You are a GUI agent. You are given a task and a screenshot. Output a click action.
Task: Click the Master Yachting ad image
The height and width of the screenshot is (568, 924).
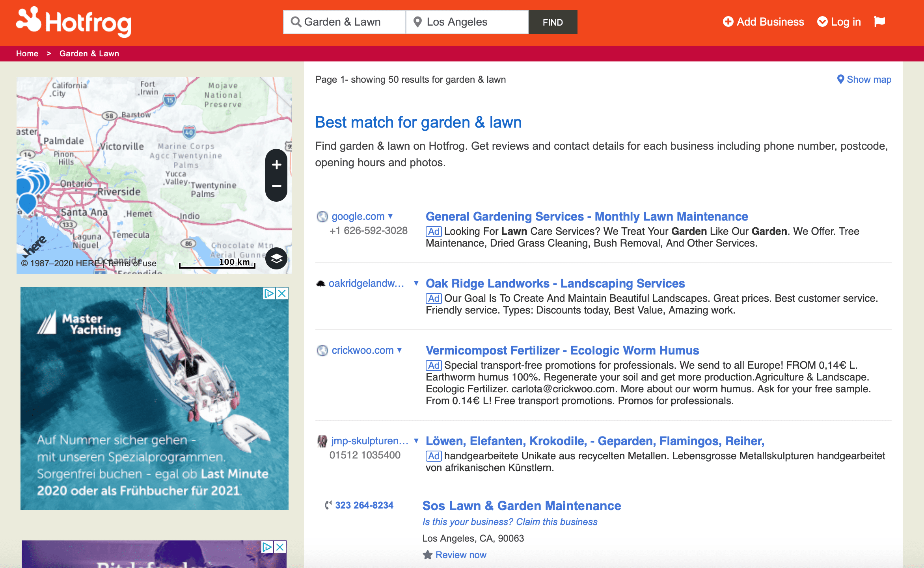point(154,398)
